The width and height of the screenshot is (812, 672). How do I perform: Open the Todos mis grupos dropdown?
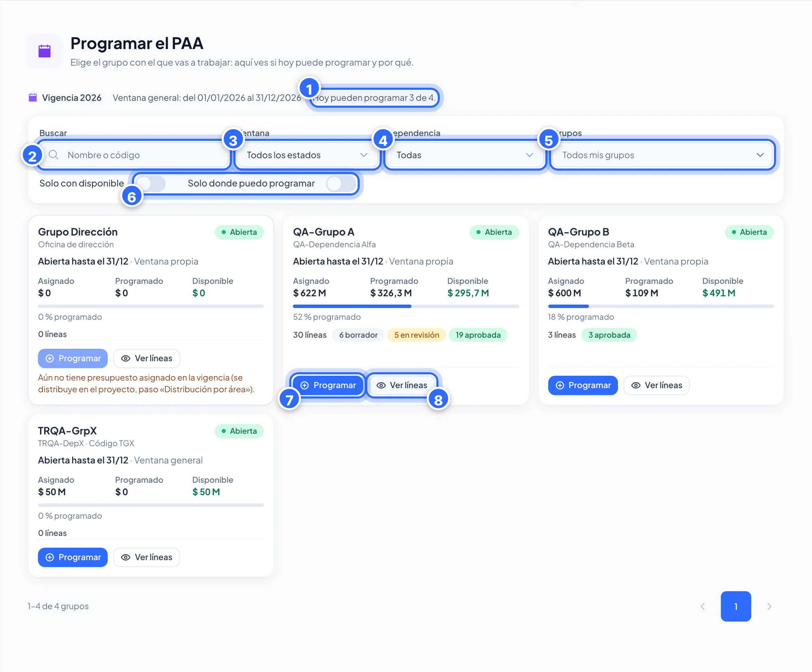(x=663, y=155)
